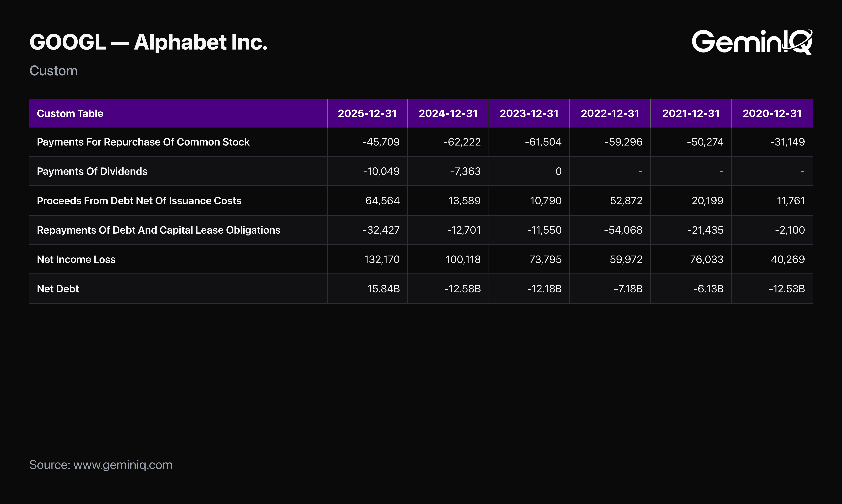Select the repurchase value -59,296

[x=623, y=142]
